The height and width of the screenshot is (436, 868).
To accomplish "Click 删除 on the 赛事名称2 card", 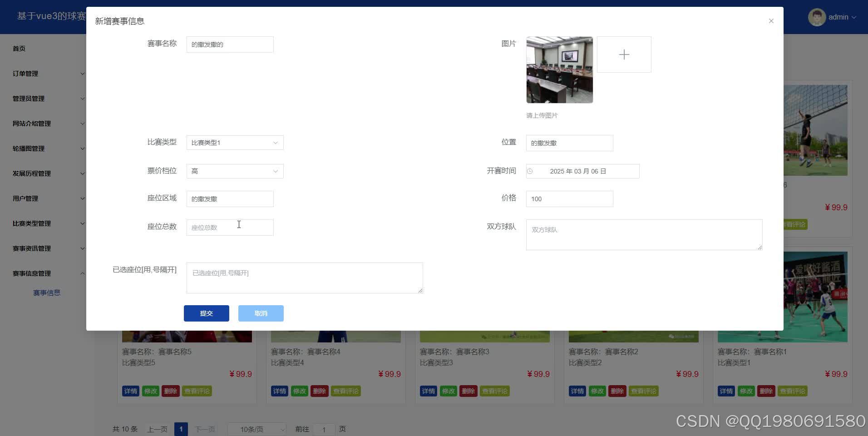I will click(617, 391).
